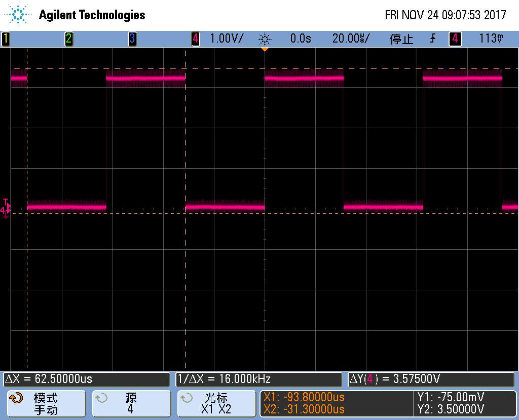Image resolution: width=519 pixels, height=420 pixels.
Task: Open the 源 4 source softkey
Action: point(131,403)
